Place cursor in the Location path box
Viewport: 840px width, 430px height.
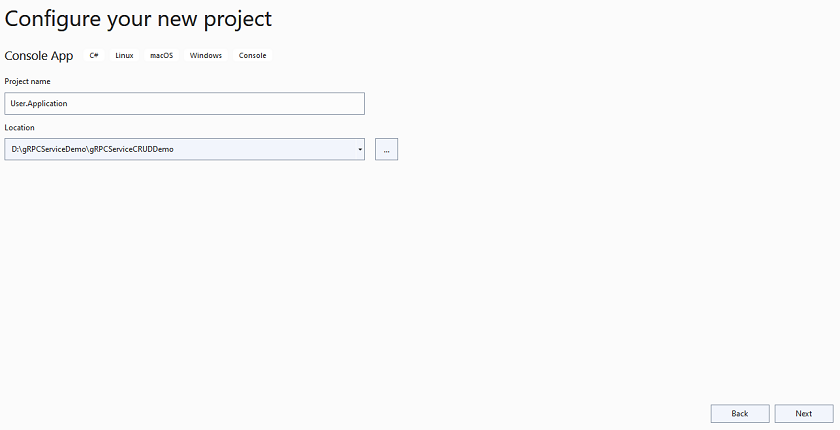click(180, 149)
